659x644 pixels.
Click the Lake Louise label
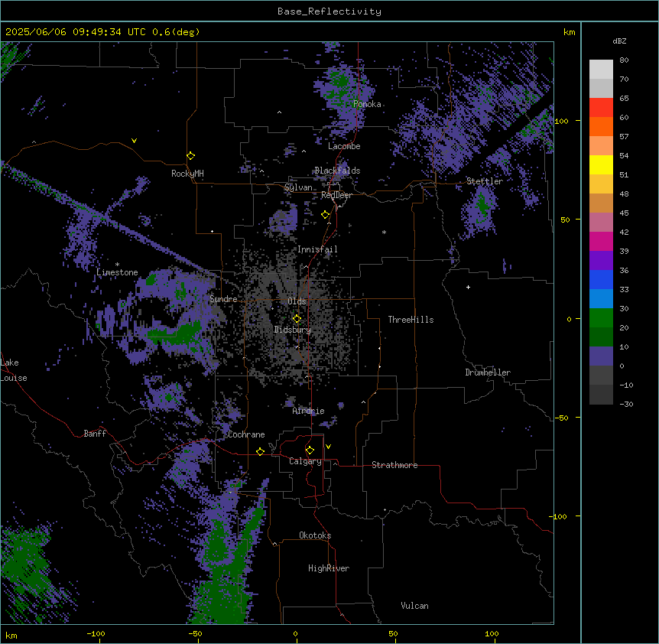click(14, 370)
